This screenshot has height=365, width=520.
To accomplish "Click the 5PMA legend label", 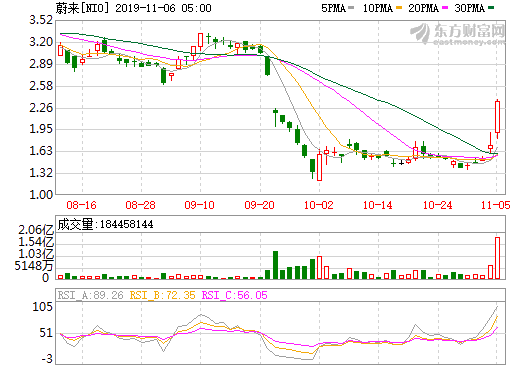I will (x=333, y=8).
